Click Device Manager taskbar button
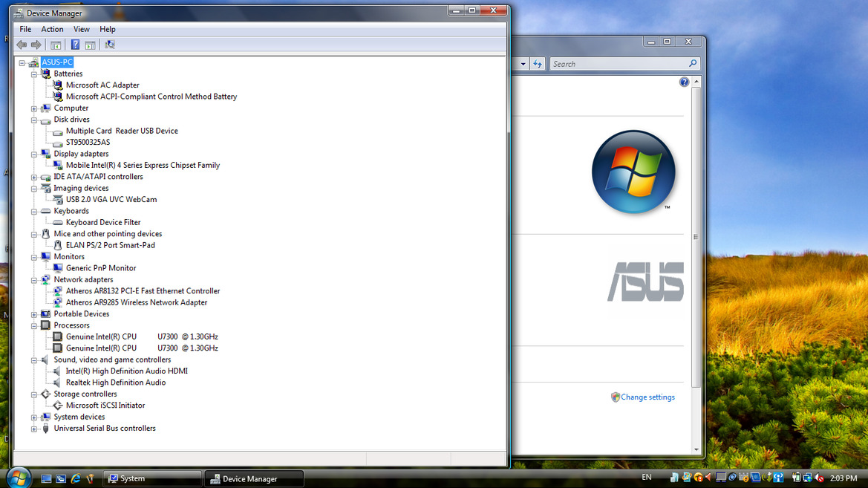Screen dimensions: 868x488 click(x=254, y=478)
